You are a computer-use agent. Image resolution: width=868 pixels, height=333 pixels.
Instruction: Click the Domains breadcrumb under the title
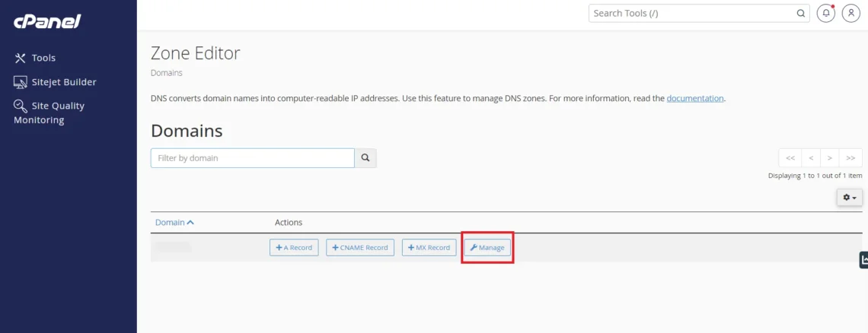click(166, 72)
